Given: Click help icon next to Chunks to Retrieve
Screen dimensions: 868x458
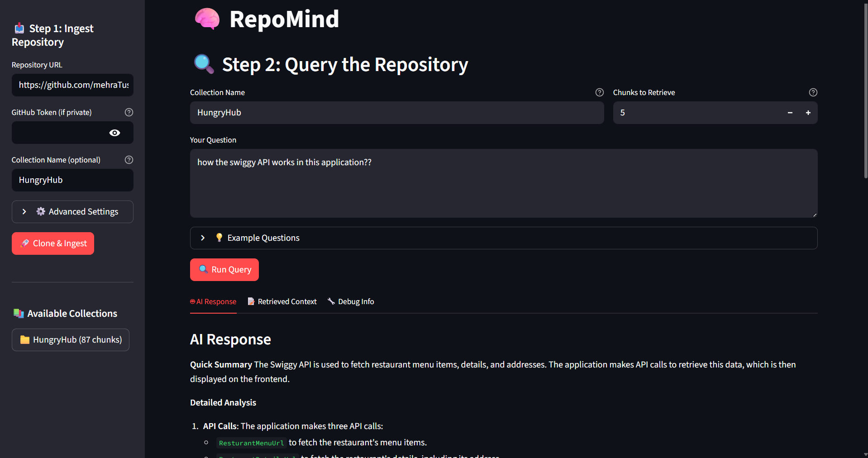Looking at the screenshot, I should [813, 92].
